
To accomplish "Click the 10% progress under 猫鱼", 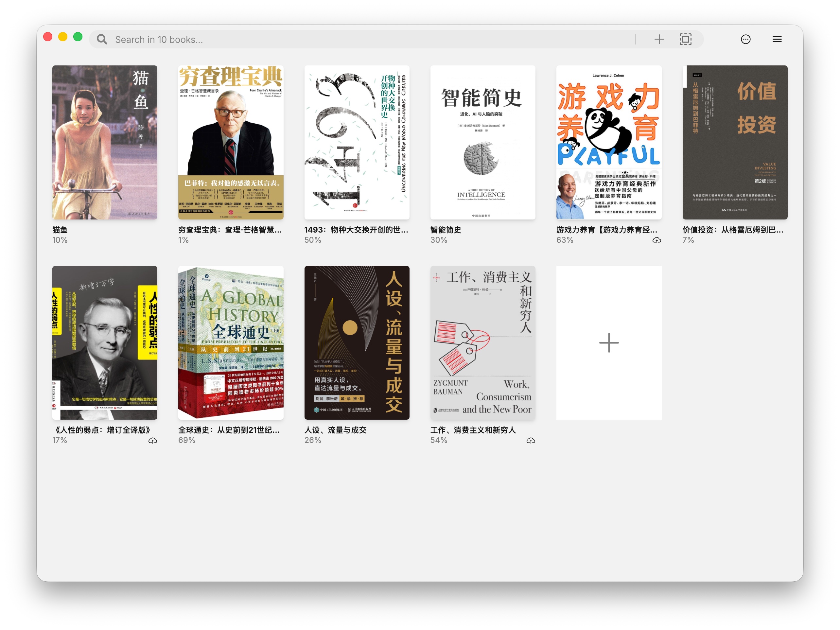I will pyautogui.click(x=60, y=240).
